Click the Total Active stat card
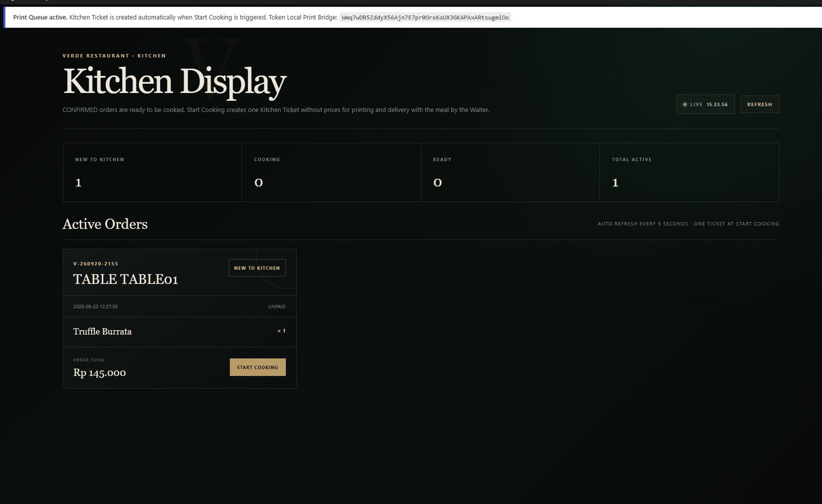Viewport: 822px width, 504px height. pos(689,172)
